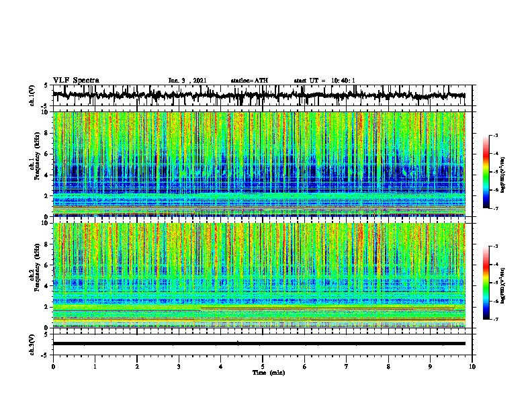
Task: Click the ch.2 spectrogram color bar
Action: 486,283
